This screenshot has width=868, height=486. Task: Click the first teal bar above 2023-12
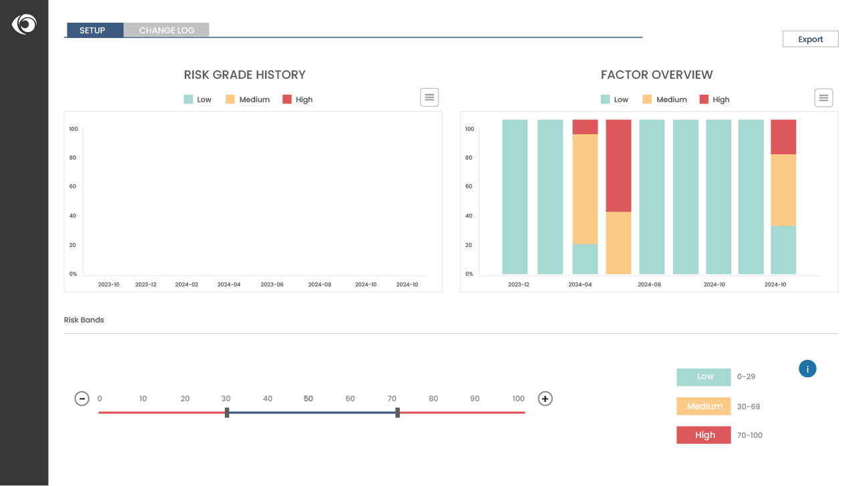tap(515, 197)
